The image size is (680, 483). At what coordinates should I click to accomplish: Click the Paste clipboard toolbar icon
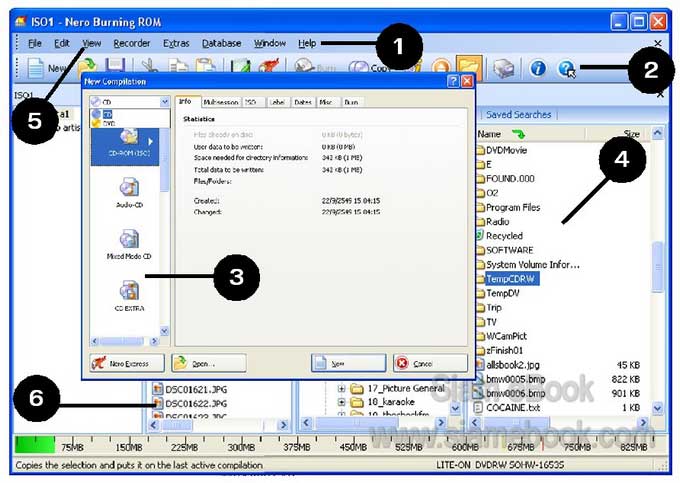[x=206, y=66]
